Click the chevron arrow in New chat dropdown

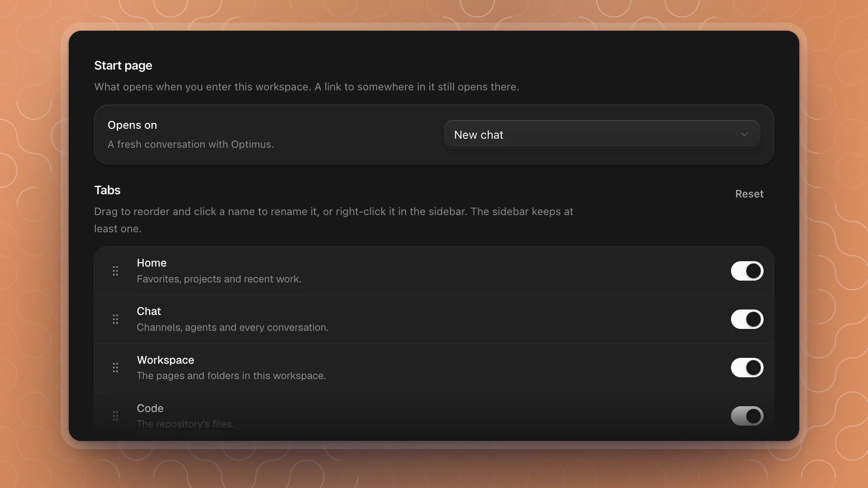click(x=744, y=135)
